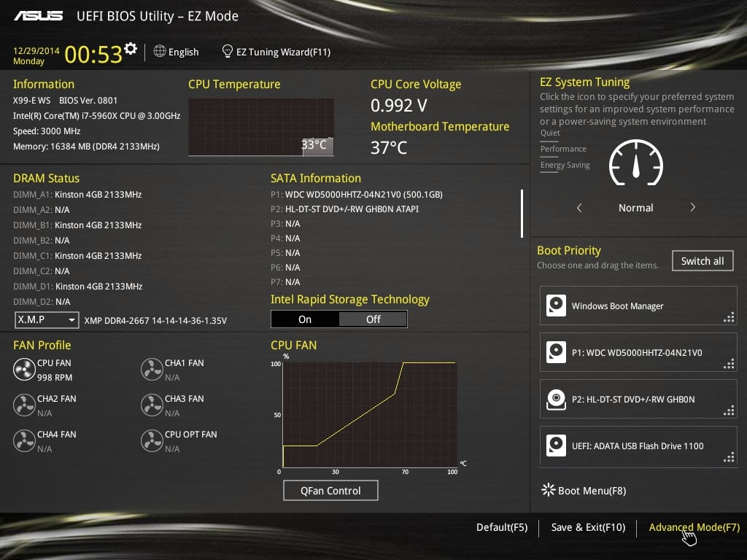Viewport: 747px width, 560px height.
Task: Click DIMM_B1 Kinston 4GB 2133MHz row
Action: (77, 225)
